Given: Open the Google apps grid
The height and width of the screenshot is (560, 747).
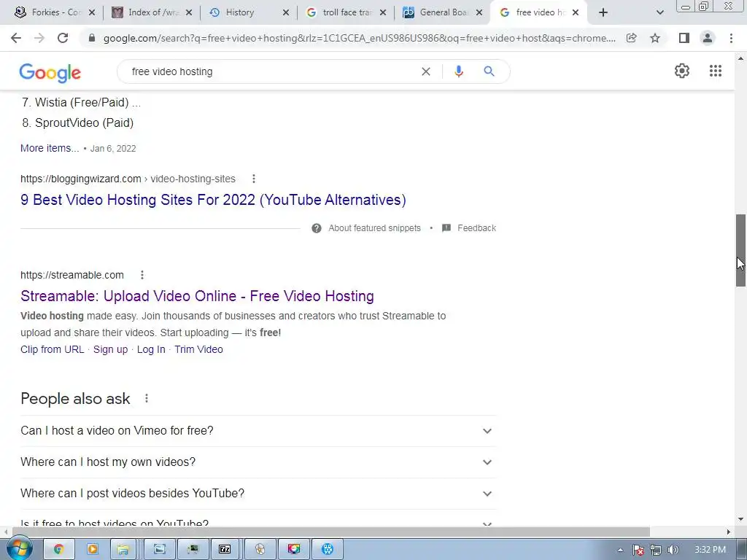Looking at the screenshot, I should coord(716,71).
